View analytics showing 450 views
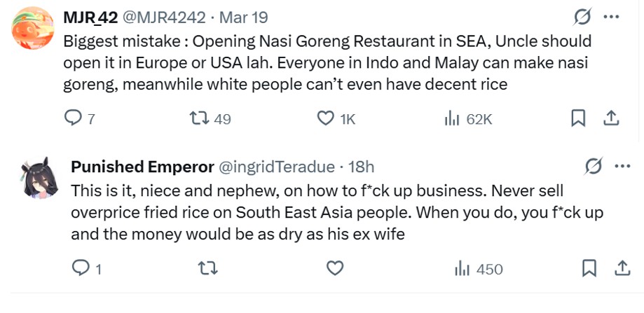The height and width of the screenshot is (313, 644). 462,268
